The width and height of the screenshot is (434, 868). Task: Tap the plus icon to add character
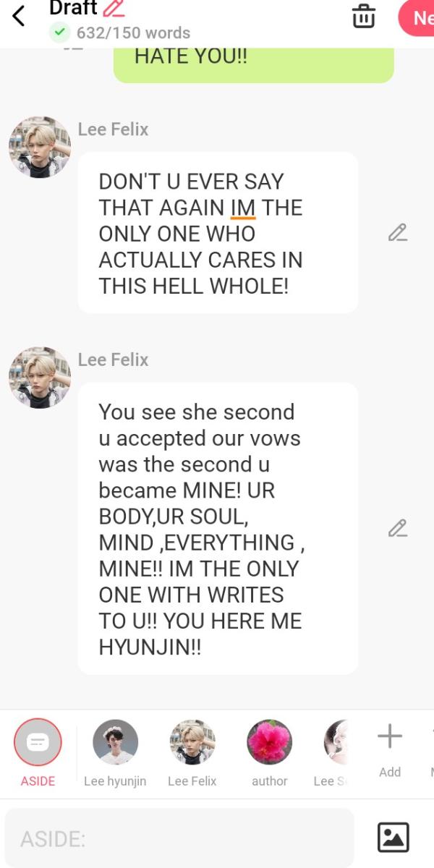coord(390,736)
